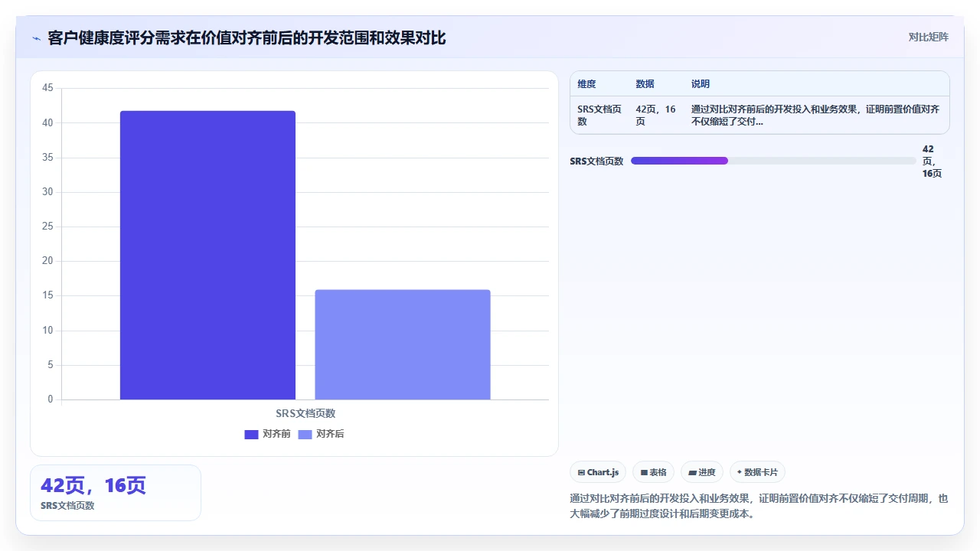Select the Chart.js tag chip

599,472
